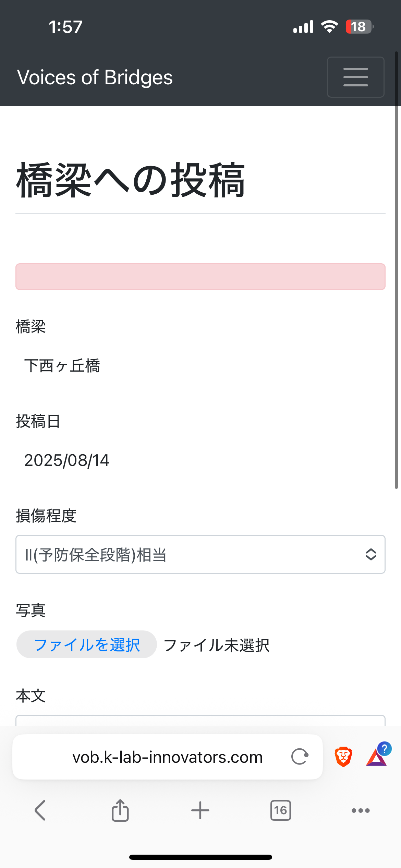The image size is (401, 868).
Task: Tap the Brave Shields lion icon
Action: tap(343, 757)
